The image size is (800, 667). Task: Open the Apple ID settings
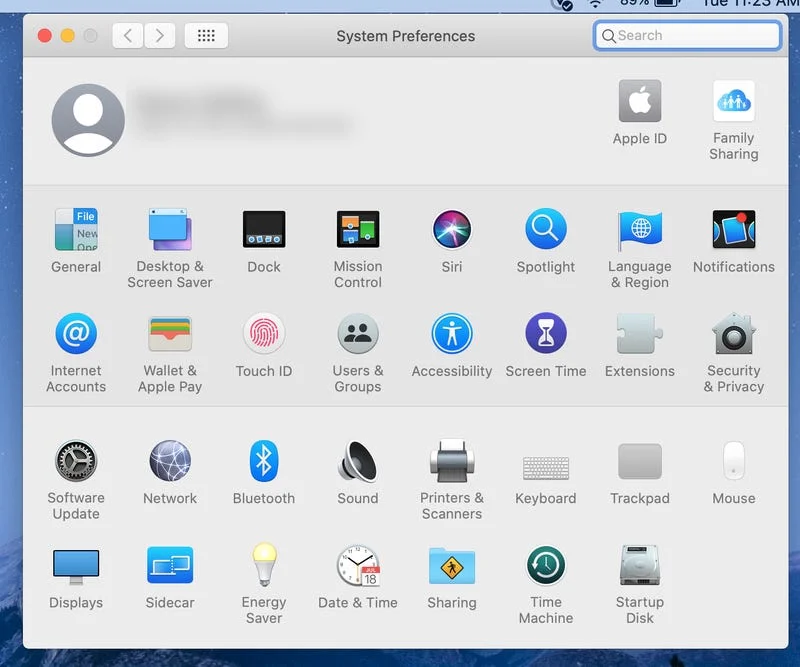tap(640, 102)
